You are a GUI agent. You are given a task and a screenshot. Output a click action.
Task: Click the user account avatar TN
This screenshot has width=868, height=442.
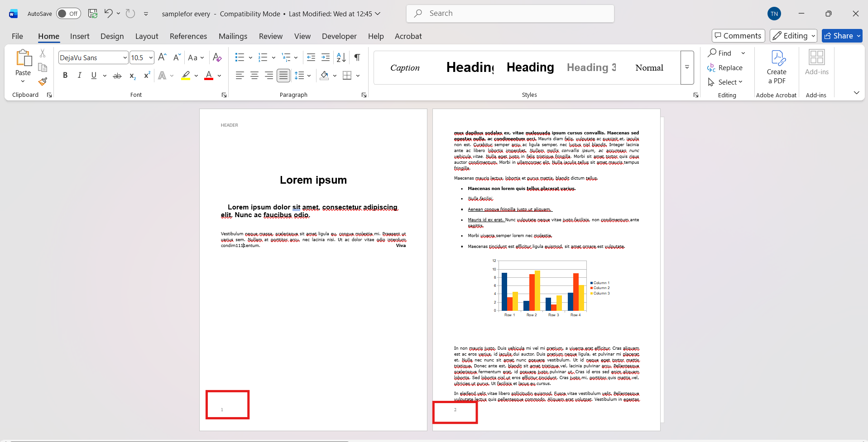coord(774,14)
